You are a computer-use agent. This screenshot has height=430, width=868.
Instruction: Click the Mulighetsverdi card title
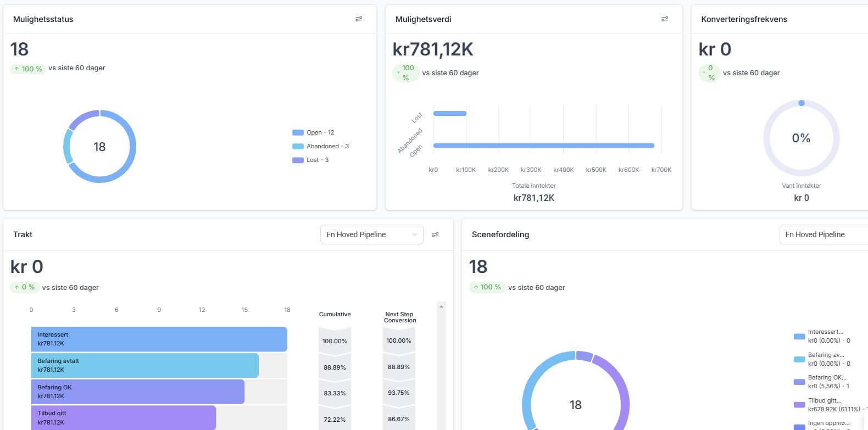point(423,19)
